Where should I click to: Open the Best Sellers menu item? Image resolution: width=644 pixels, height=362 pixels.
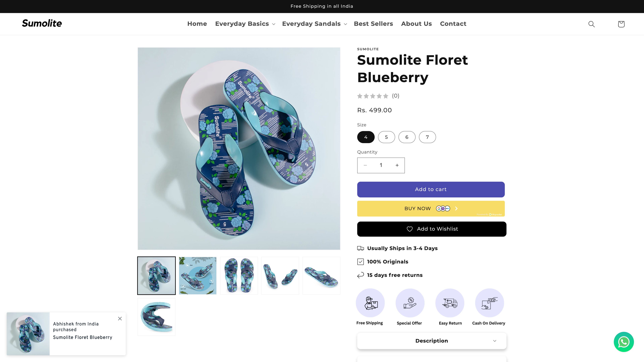click(x=373, y=24)
